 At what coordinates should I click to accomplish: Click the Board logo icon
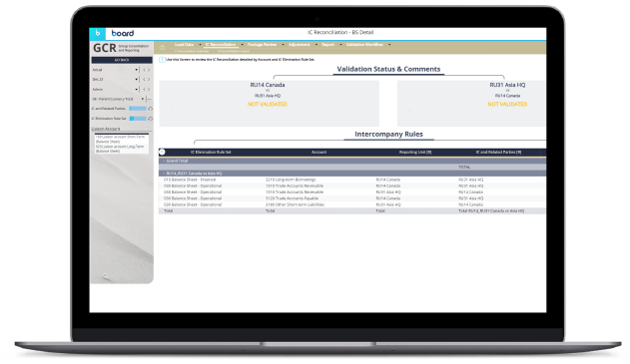click(x=97, y=33)
